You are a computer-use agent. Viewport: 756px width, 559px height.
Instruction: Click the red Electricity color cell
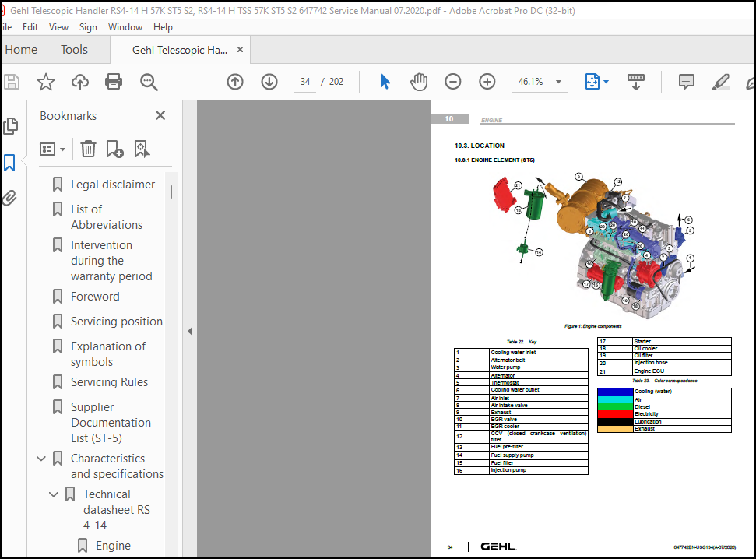(615, 414)
